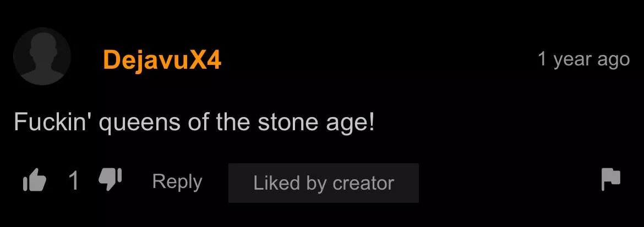Screen dimensions: 644x227
Task: Flag DejavuX4's comment as inappropriate
Action: pos(611,179)
